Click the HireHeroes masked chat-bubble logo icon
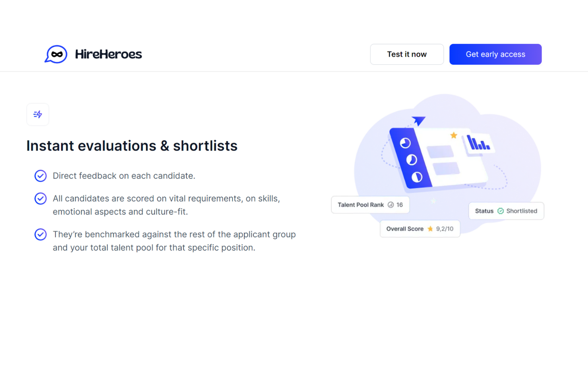This screenshot has height=392, width=588. tap(56, 54)
